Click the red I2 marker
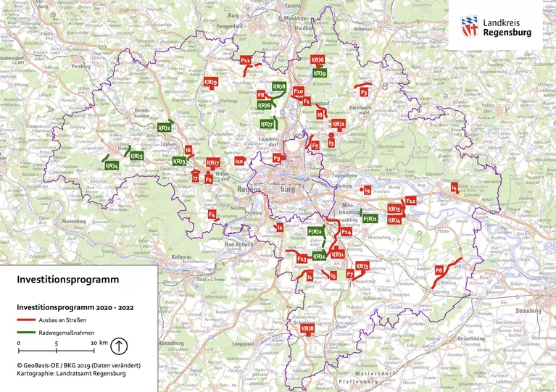The image size is (556, 392). tap(280, 228)
